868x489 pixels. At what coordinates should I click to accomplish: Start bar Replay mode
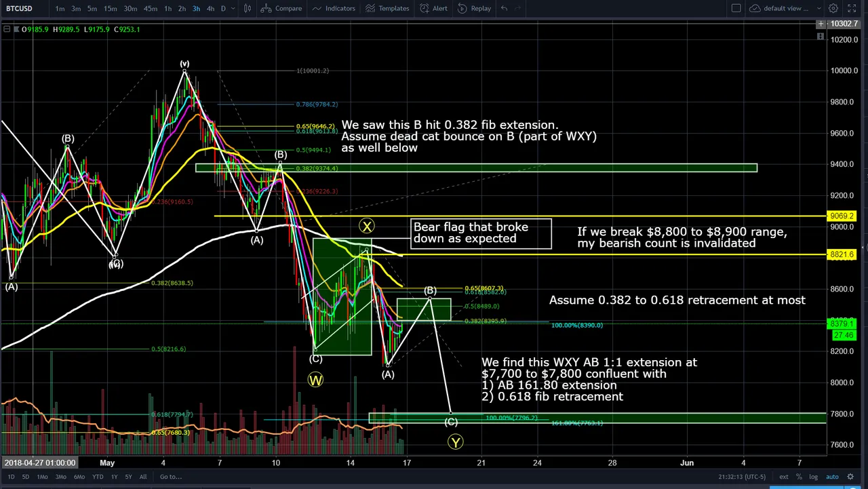click(473, 8)
